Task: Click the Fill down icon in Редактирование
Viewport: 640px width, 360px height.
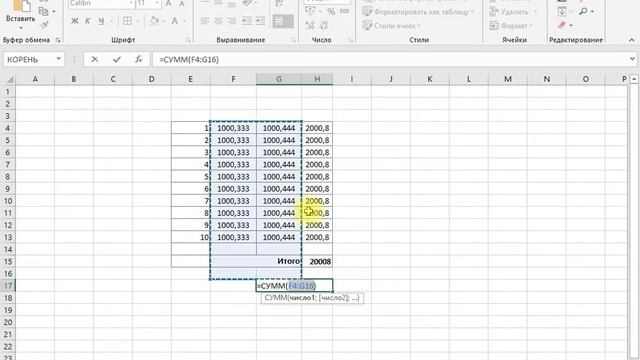Action: (x=562, y=11)
